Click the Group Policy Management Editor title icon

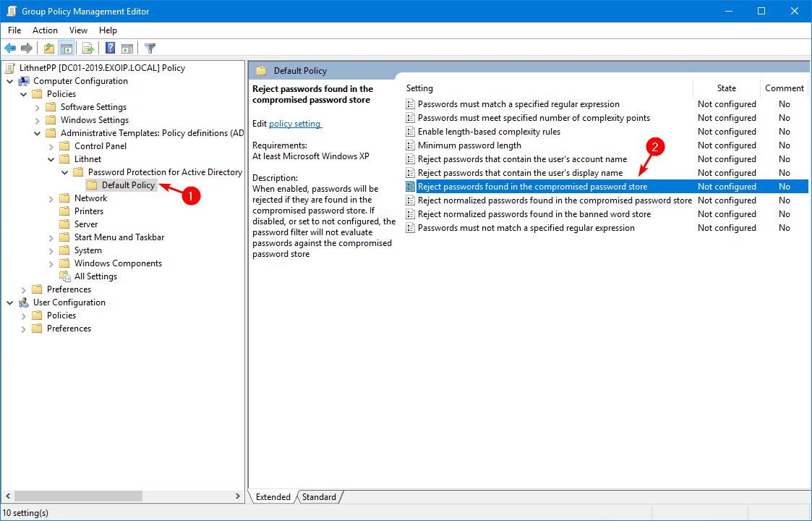click(x=12, y=11)
